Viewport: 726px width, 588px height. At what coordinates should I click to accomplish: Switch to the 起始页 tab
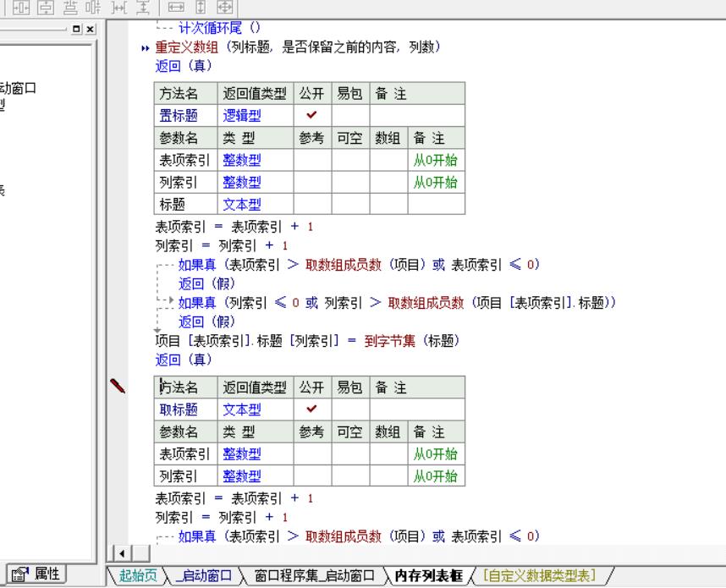click(x=137, y=576)
